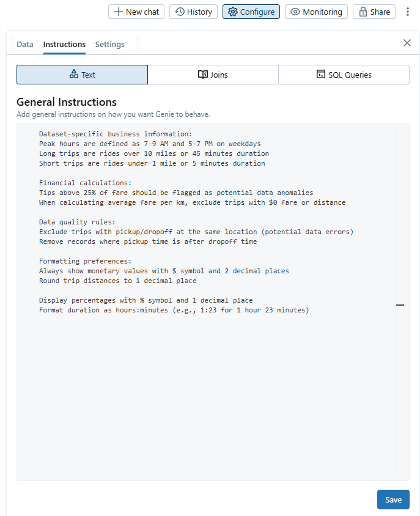This screenshot has width=420, height=516.
Task: Click the scrollbar marker in the instructions editor
Action: click(400, 304)
